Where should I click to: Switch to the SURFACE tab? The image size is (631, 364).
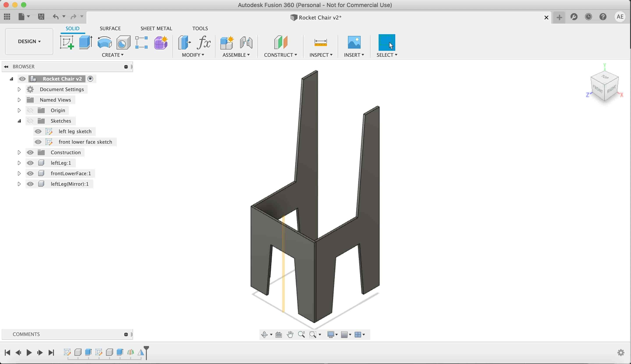click(x=110, y=28)
